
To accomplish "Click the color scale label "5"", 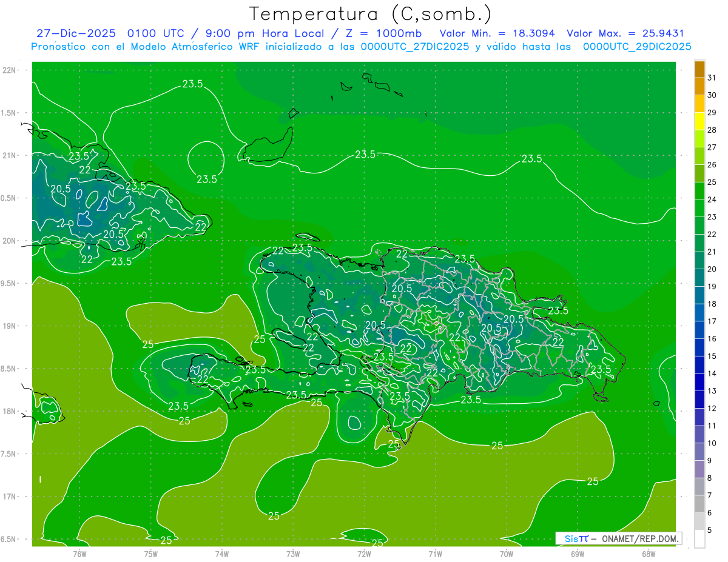I will (710, 530).
